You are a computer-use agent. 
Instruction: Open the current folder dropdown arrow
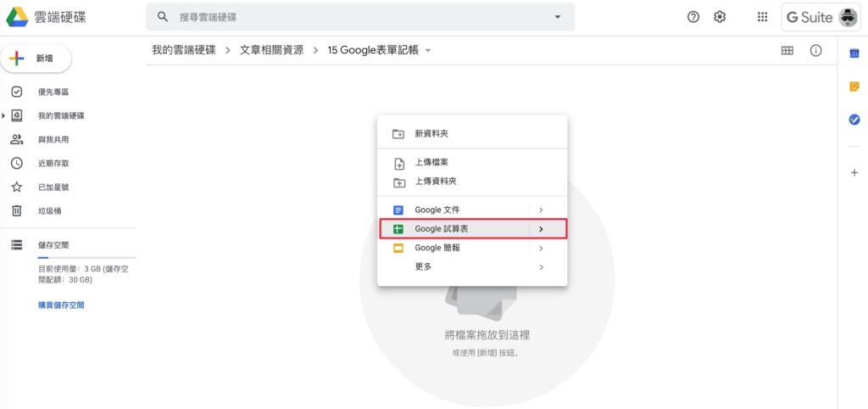click(x=428, y=51)
